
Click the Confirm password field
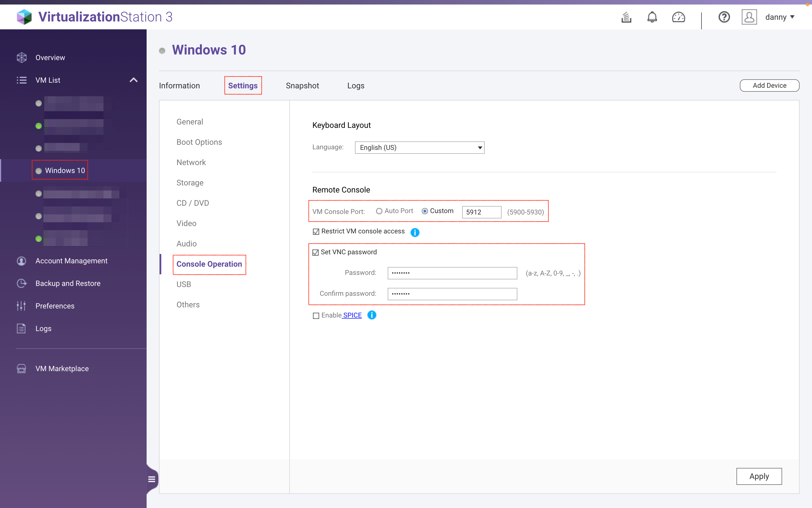pyautogui.click(x=452, y=294)
